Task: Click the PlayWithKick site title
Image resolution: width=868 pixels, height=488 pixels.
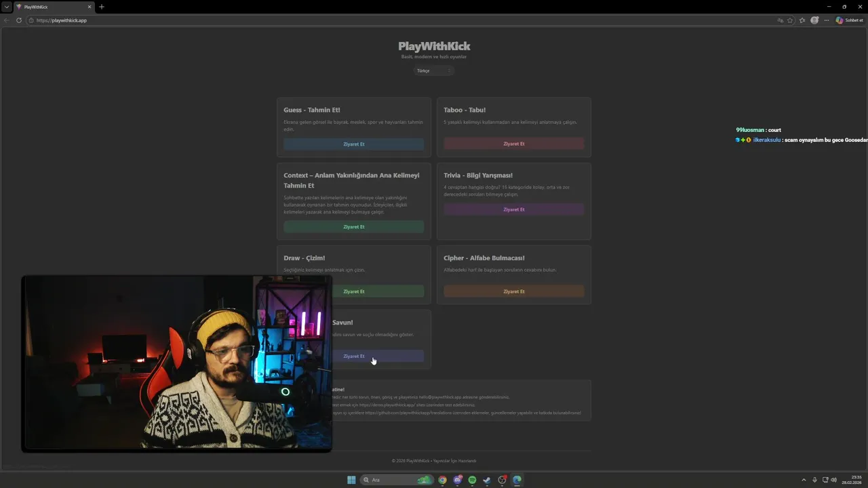Action: pyautogui.click(x=434, y=46)
